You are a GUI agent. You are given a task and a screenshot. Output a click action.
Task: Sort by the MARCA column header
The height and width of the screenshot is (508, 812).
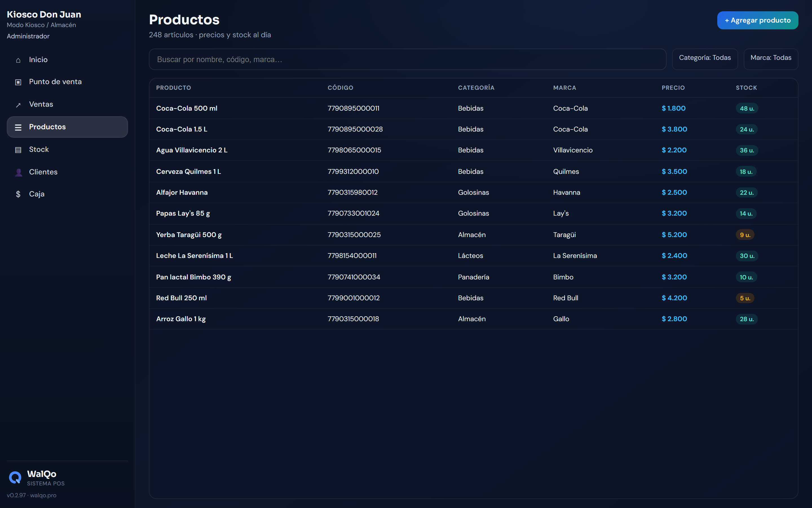click(564, 88)
